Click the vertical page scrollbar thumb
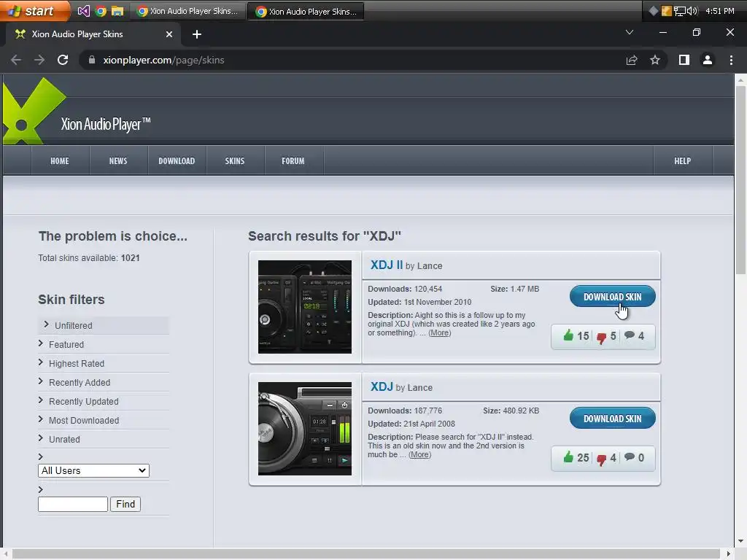This screenshot has width=747, height=560. click(x=740, y=180)
